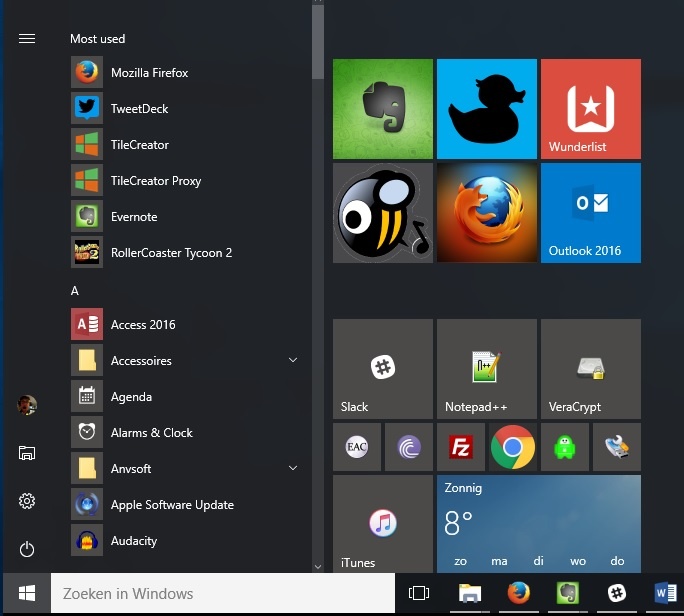Screen dimensions: 684x616
Task: Open the FileZilla small tile
Action: click(x=461, y=447)
